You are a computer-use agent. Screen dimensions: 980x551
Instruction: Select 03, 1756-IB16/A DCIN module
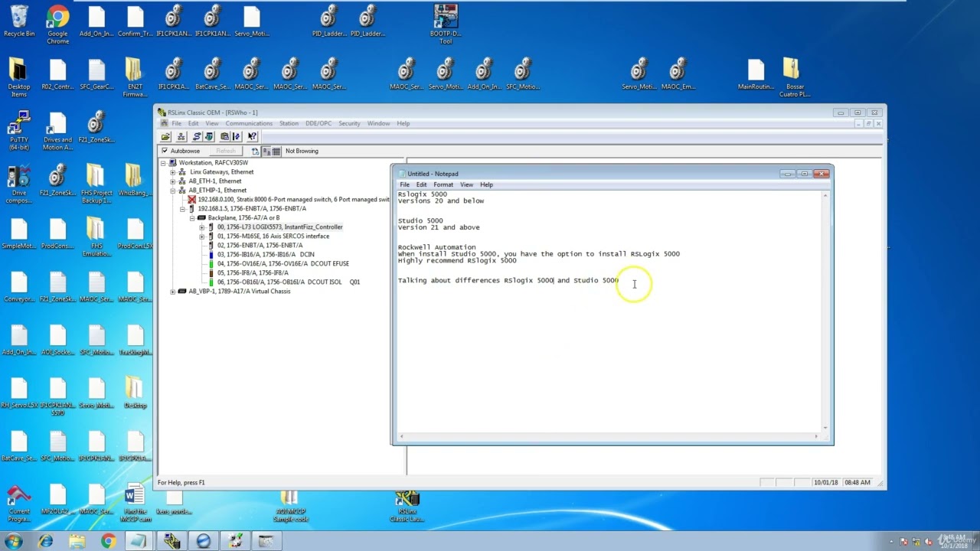pyautogui.click(x=266, y=255)
